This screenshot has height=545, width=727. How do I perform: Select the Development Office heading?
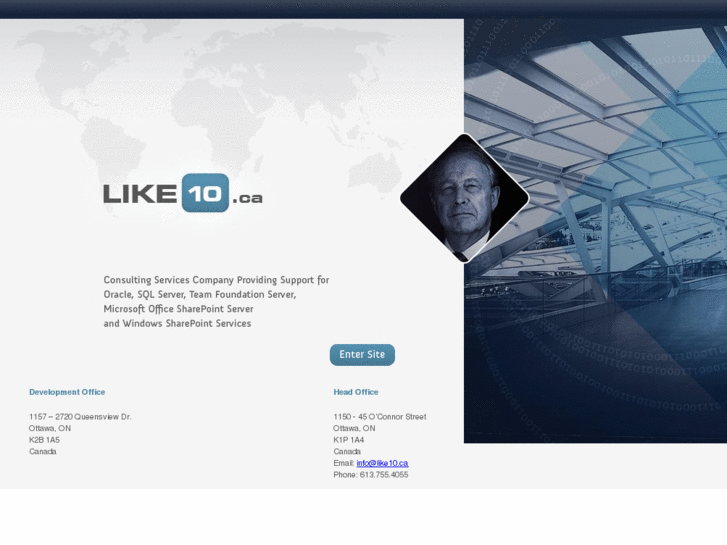tap(67, 392)
